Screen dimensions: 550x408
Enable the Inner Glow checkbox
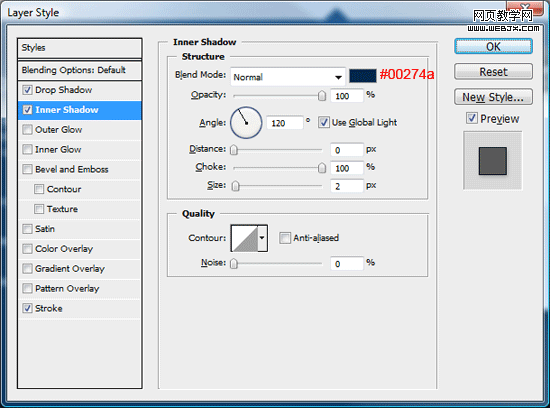(x=27, y=149)
